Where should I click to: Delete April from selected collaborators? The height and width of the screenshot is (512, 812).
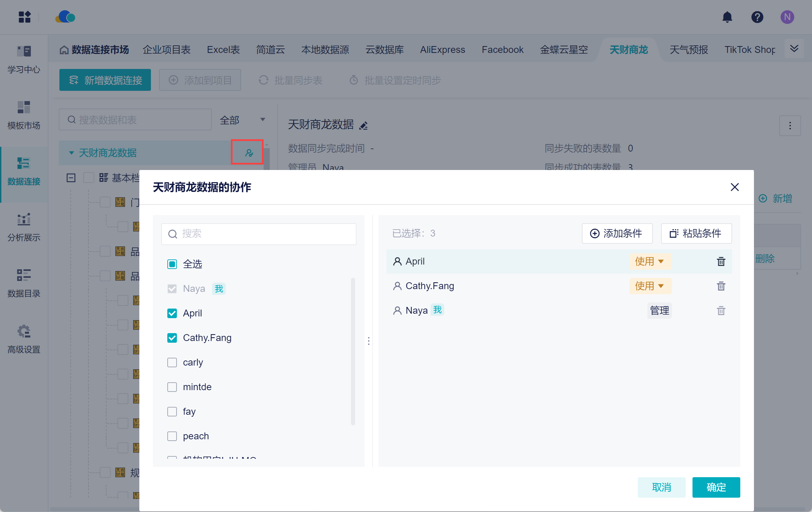tap(721, 261)
